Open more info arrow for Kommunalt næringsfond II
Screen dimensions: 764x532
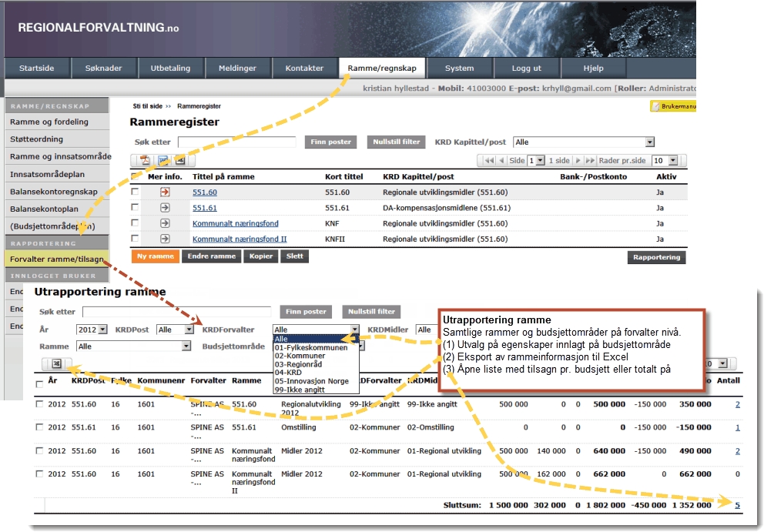pos(165,239)
